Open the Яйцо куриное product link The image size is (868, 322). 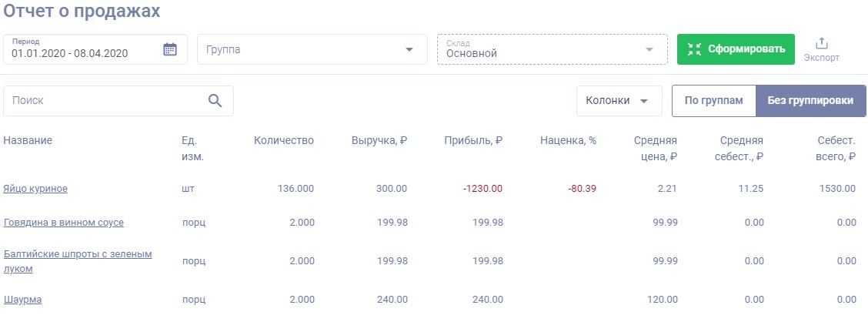point(35,188)
